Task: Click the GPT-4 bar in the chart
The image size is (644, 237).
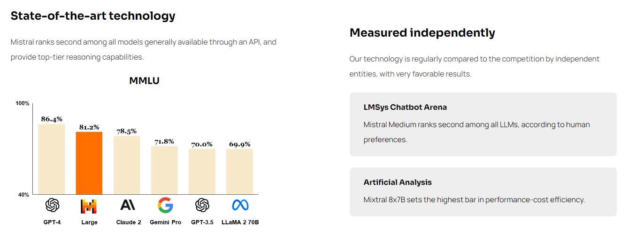Action: pyautogui.click(x=52, y=159)
